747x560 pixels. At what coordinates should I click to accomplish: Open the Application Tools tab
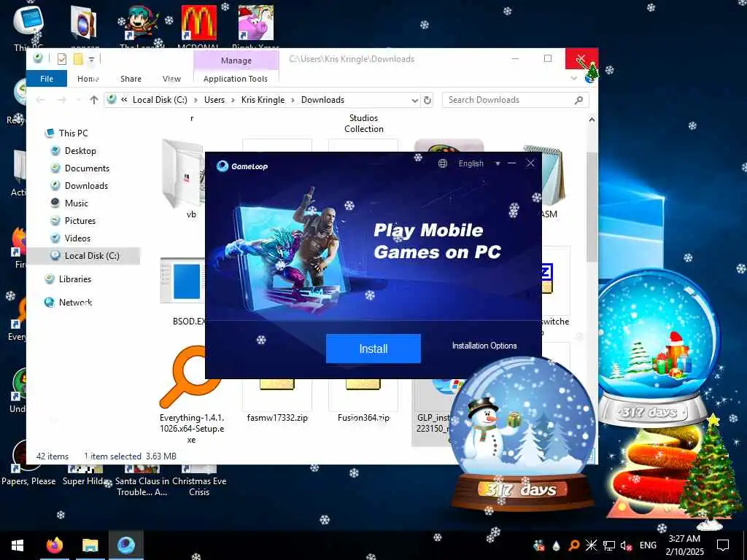236,79
